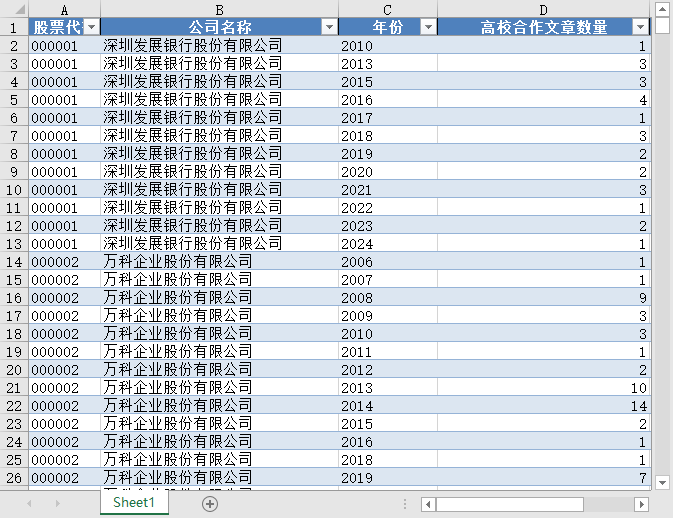Click the 年份 header cell
This screenshot has width=673, height=518.
[388, 27]
